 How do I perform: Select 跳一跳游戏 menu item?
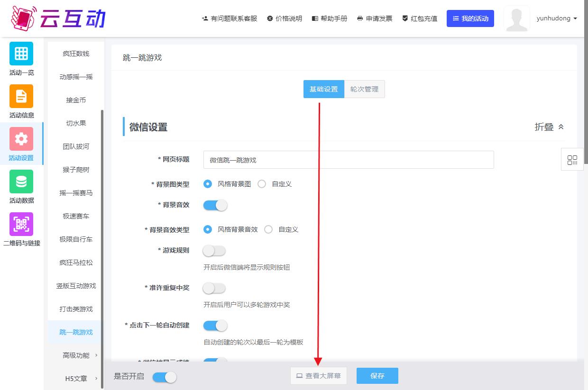click(x=76, y=332)
